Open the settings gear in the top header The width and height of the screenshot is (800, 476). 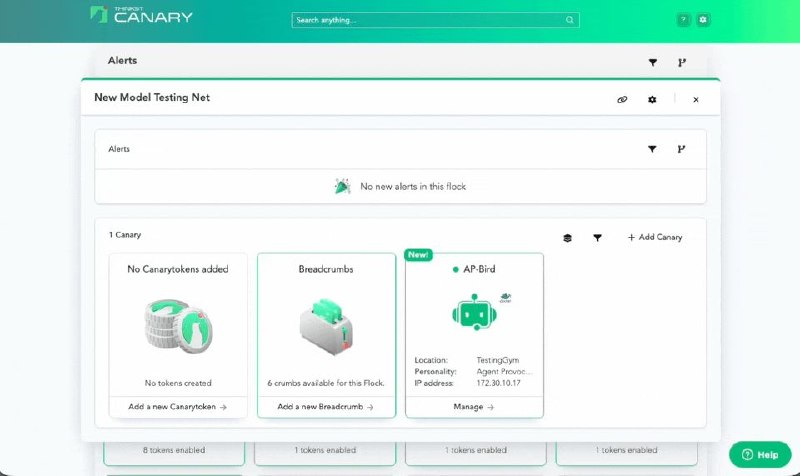tap(703, 20)
